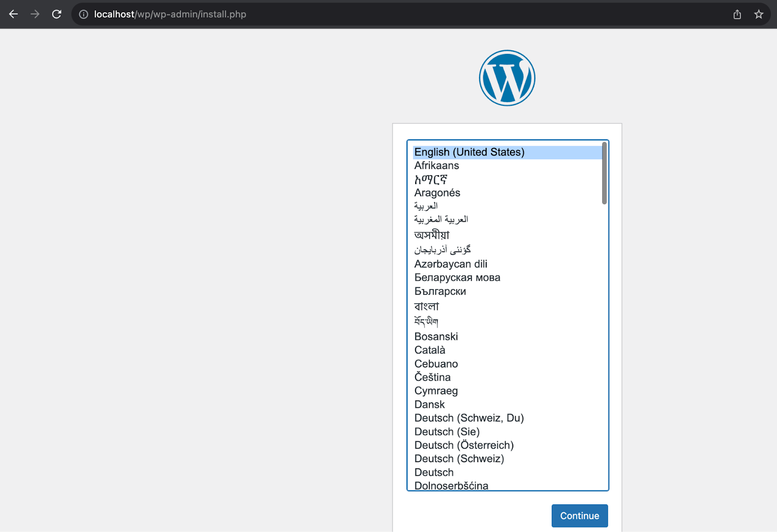Choose Moroccan Arabic العربية المغربية
The image size is (777, 532).
point(507,220)
